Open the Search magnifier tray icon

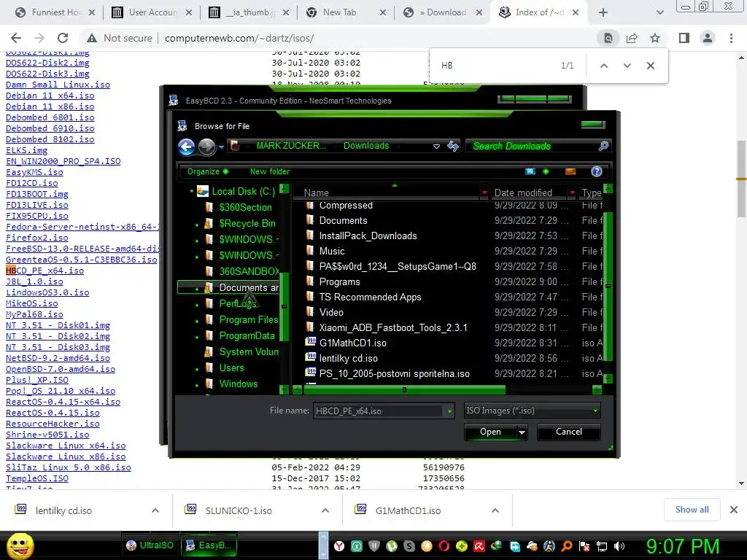(567, 546)
